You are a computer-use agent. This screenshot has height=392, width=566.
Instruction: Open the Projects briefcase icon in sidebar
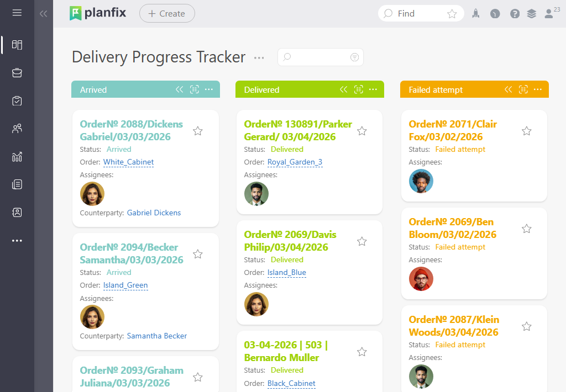pos(17,72)
